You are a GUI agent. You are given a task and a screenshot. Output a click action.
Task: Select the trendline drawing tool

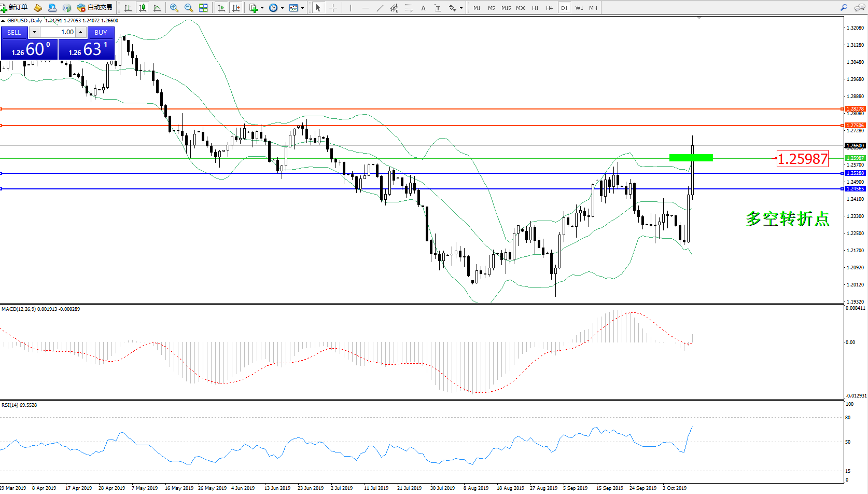point(380,8)
